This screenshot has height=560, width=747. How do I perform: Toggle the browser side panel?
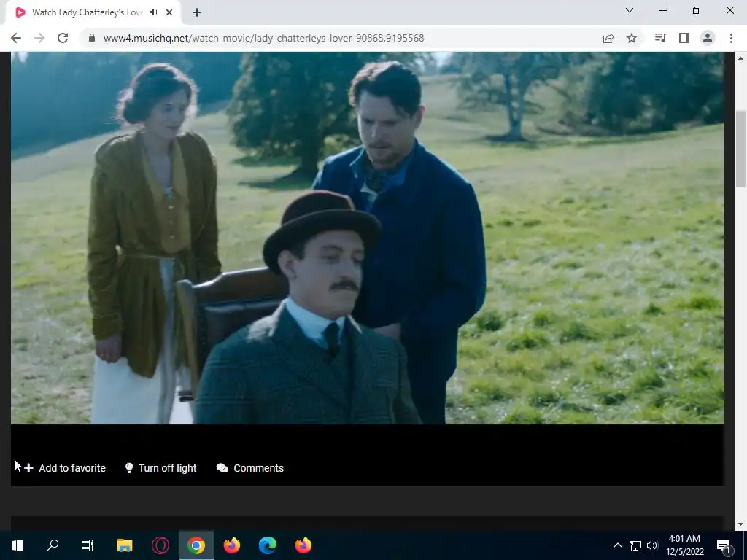tap(684, 38)
